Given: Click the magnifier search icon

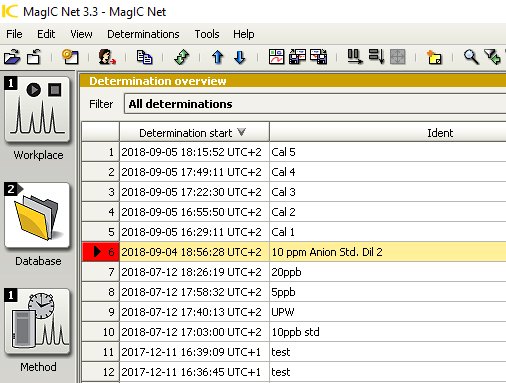Looking at the screenshot, I should tap(471, 57).
